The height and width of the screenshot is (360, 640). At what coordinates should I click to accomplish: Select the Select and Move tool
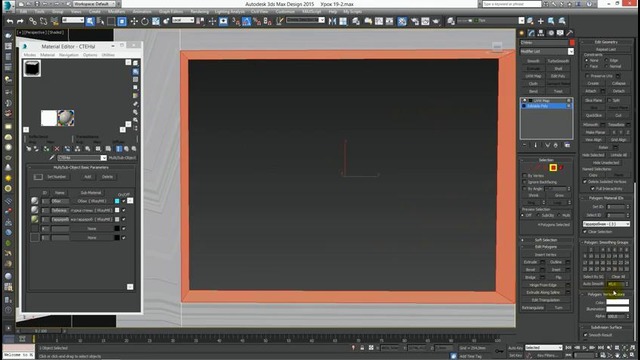pos(134,21)
